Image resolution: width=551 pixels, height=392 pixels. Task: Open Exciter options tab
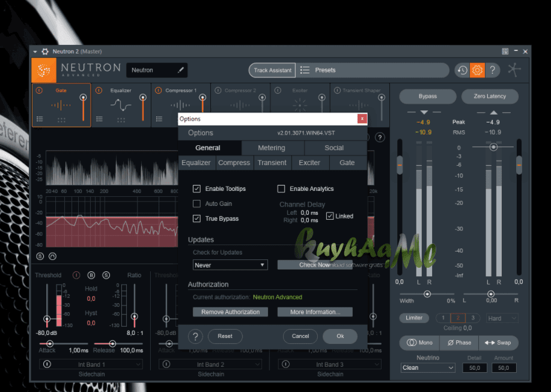(x=309, y=163)
